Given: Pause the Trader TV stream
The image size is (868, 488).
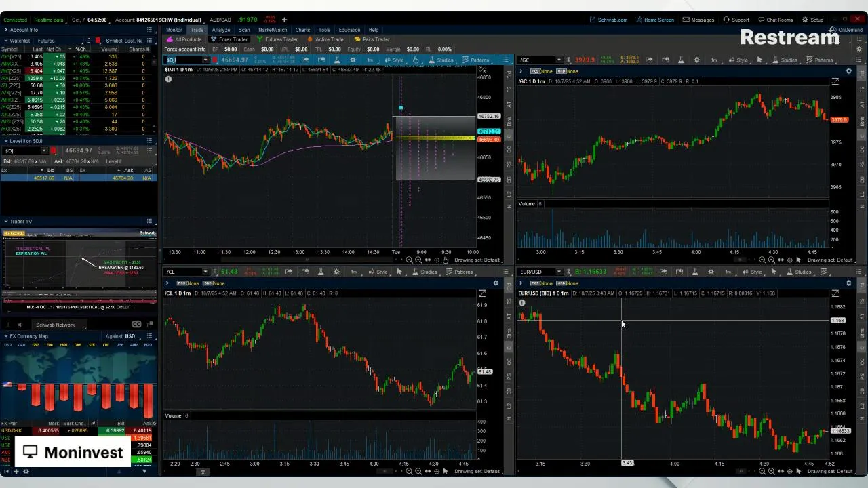Looking at the screenshot, I should click(8, 325).
